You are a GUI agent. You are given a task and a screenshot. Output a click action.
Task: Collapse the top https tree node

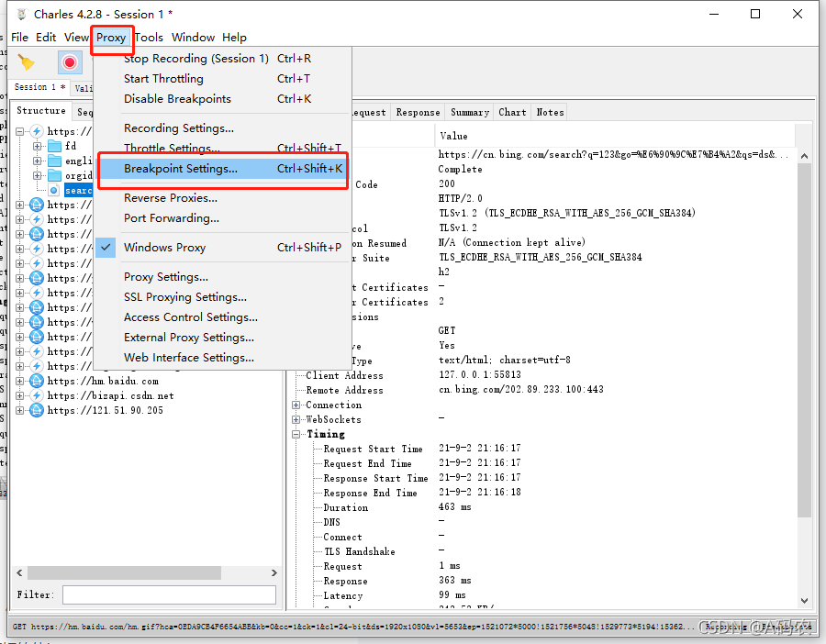[x=20, y=131]
